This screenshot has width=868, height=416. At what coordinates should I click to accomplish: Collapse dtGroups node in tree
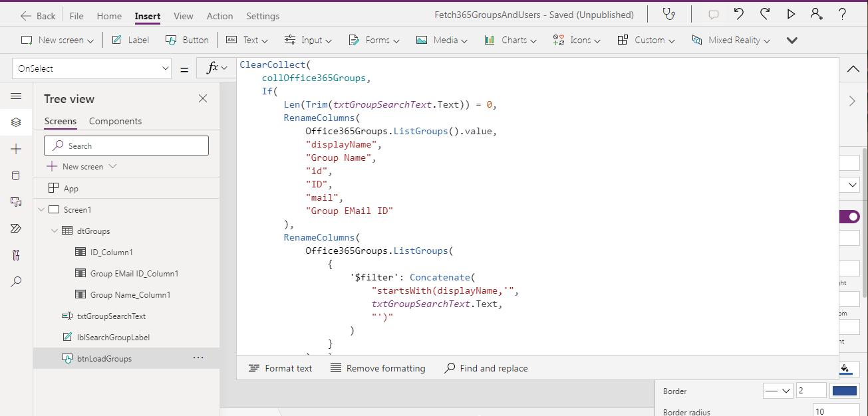[x=55, y=231]
